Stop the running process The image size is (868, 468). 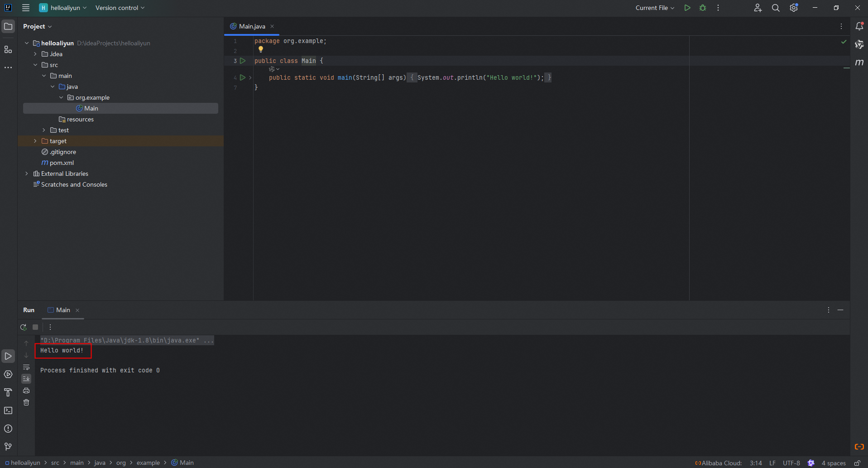click(35, 327)
